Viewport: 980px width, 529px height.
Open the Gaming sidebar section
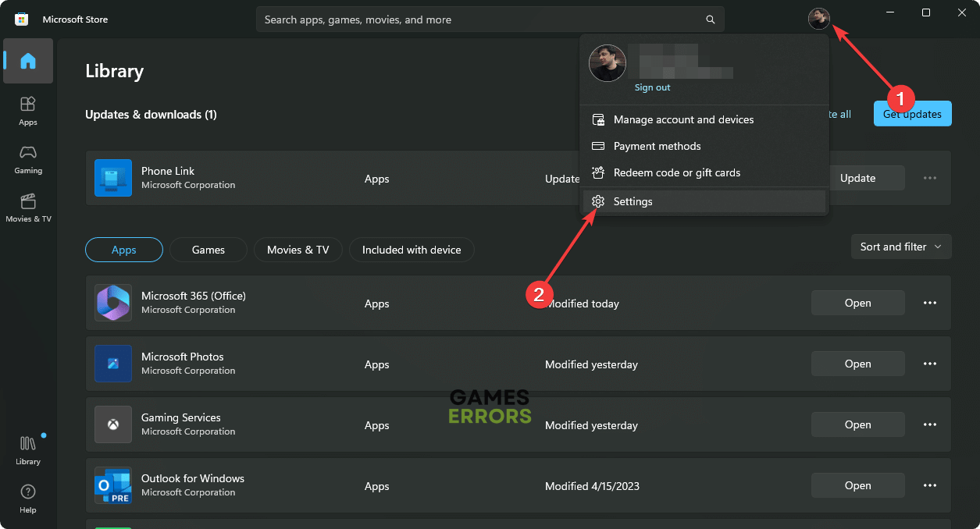click(x=28, y=158)
